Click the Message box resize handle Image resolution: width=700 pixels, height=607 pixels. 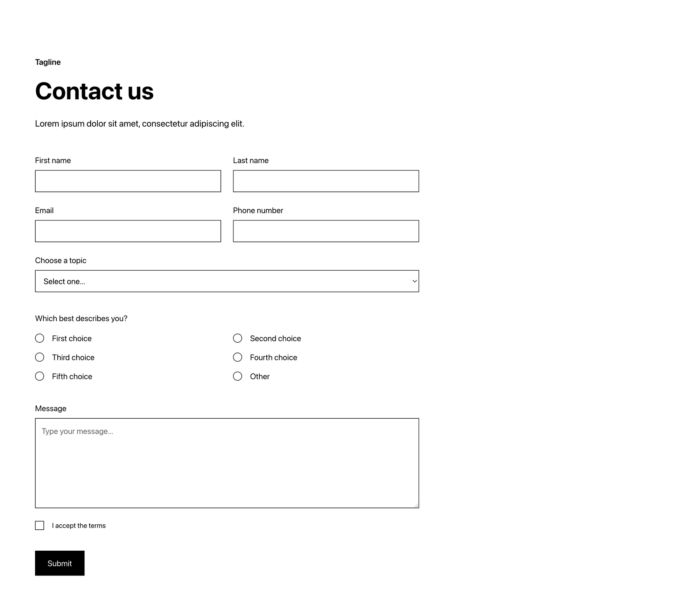[x=416, y=505]
